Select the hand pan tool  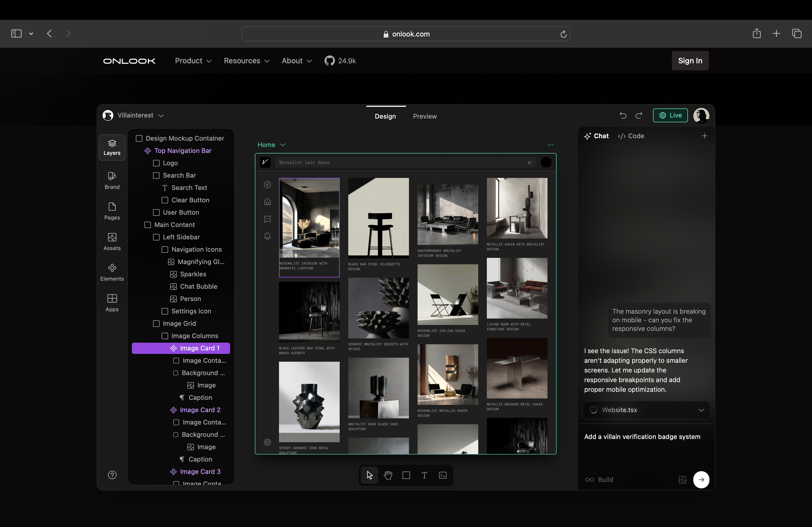[x=388, y=475]
